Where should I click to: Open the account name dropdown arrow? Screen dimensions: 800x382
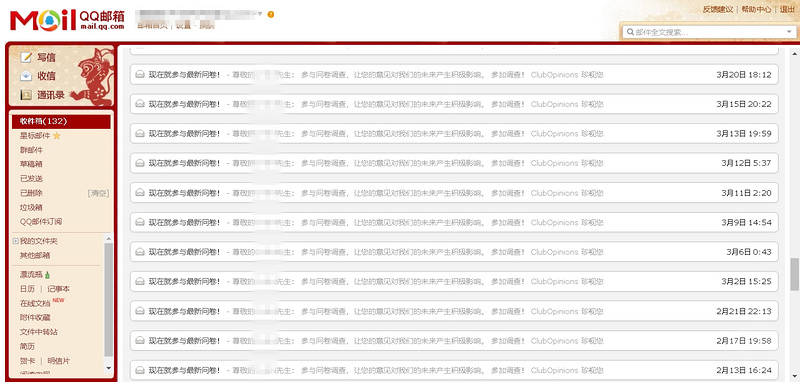click(x=261, y=14)
